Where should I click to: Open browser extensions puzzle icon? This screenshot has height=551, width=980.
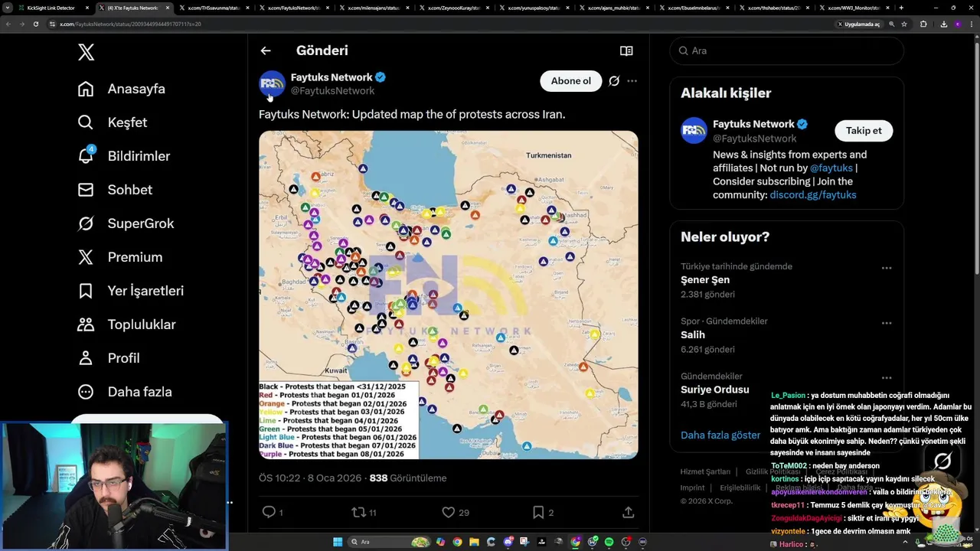coord(923,24)
